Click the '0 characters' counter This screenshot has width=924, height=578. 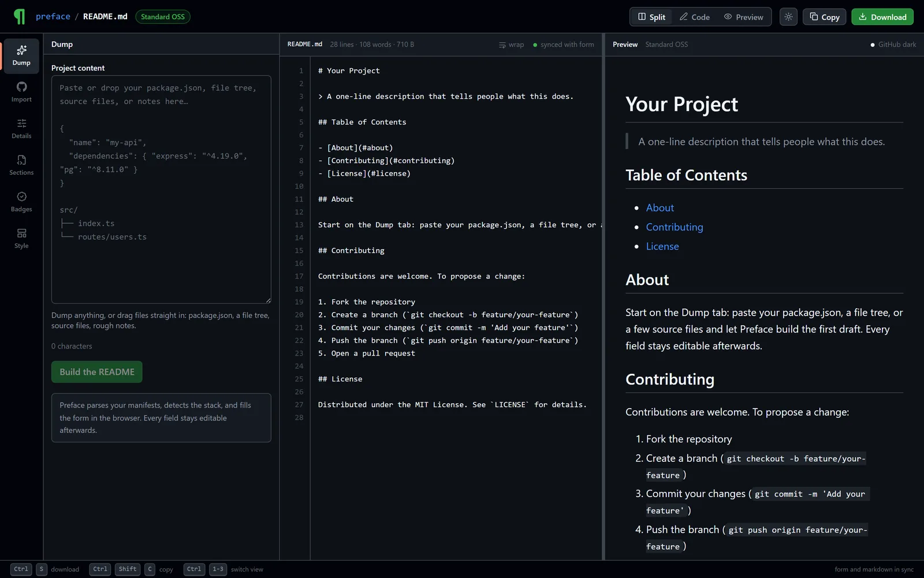(x=72, y=346)
